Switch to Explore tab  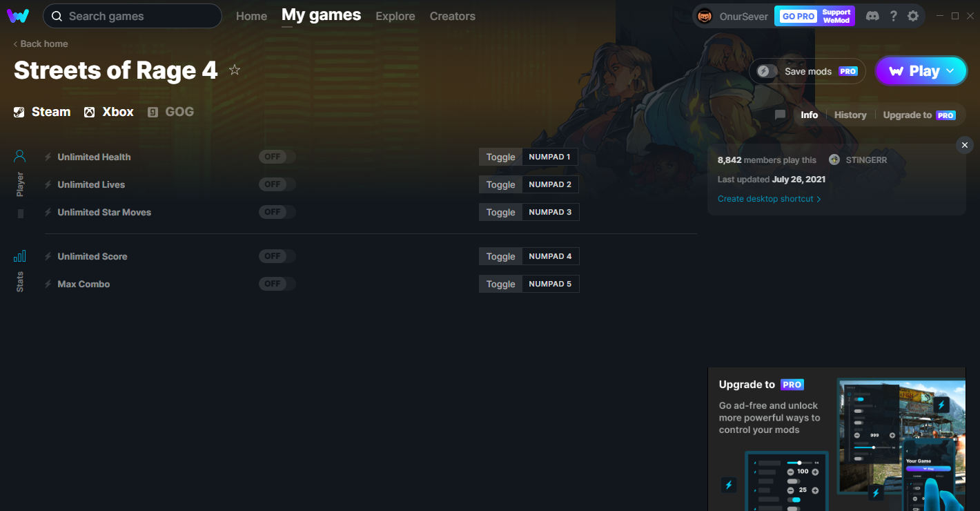point(395,16)
